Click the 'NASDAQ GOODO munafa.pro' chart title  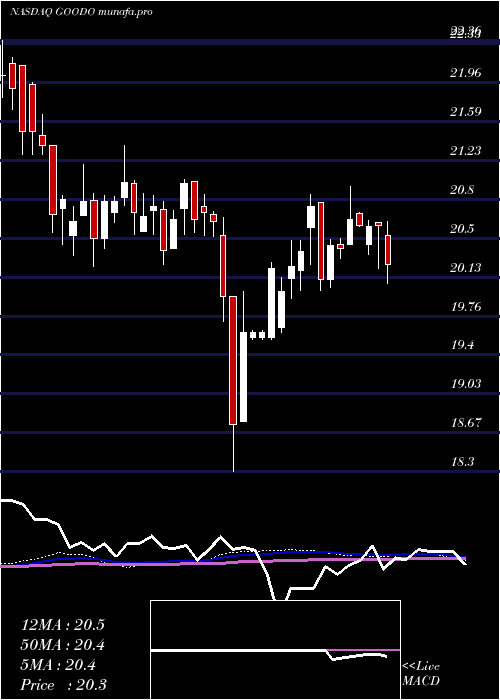pos(81,12)
